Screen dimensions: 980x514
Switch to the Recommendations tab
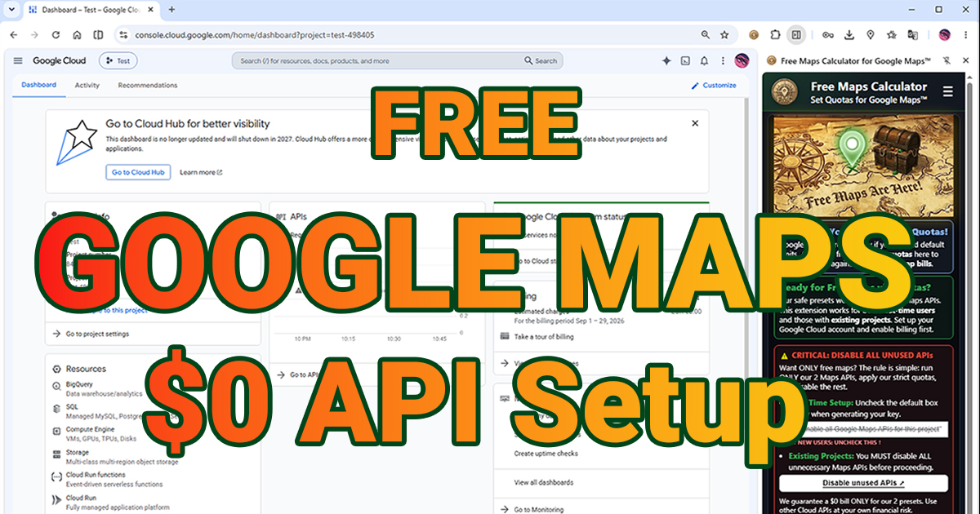148,85
